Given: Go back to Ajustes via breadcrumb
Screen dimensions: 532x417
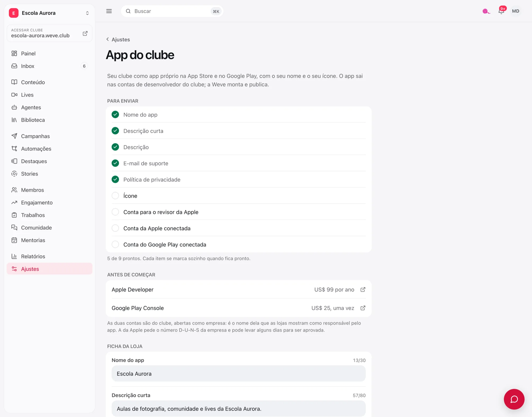Looking at the screenshot, I should click(118, 39).
